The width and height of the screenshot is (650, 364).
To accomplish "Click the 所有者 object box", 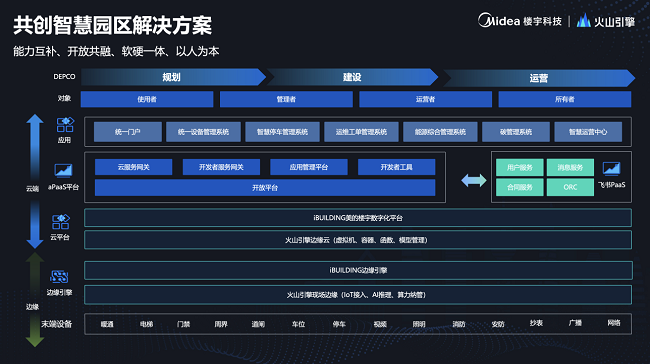I will pos(565,99).
